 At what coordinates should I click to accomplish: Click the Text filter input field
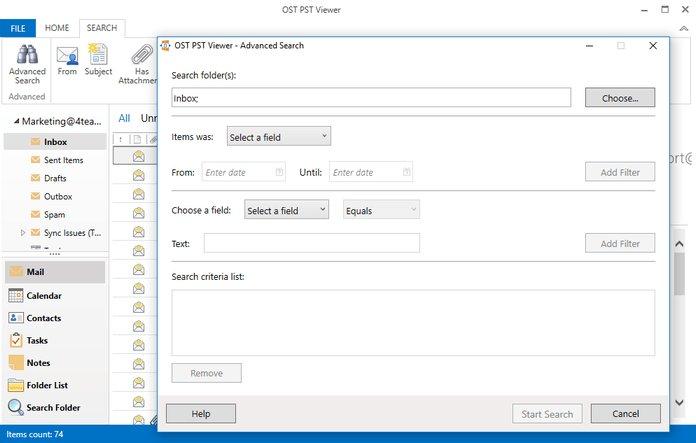pos(312,243)
